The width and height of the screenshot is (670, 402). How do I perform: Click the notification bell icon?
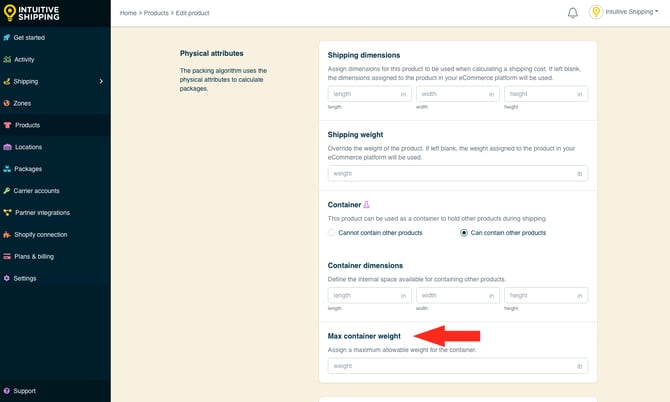[x=572, y=13]
